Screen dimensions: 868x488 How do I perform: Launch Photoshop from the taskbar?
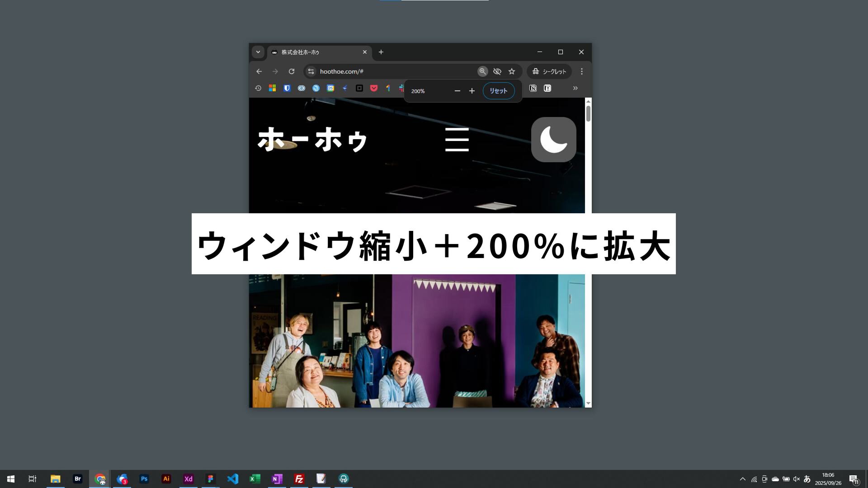pyautogui.click(x=144, y=479)
